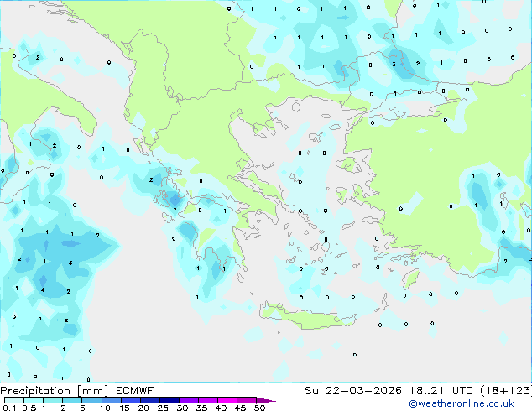Click the '10' legend tick label

(x=105, y=408)
